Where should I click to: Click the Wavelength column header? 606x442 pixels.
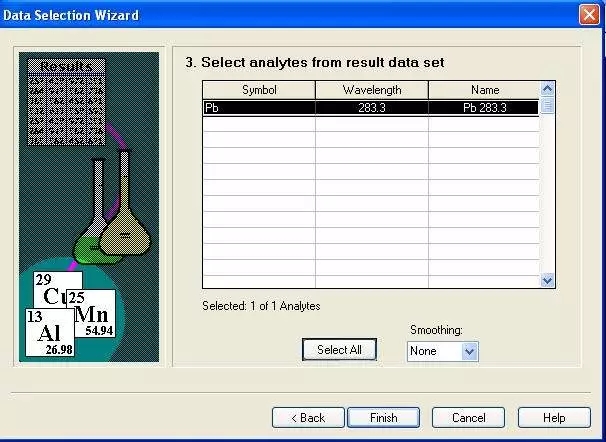coord(372,90)
